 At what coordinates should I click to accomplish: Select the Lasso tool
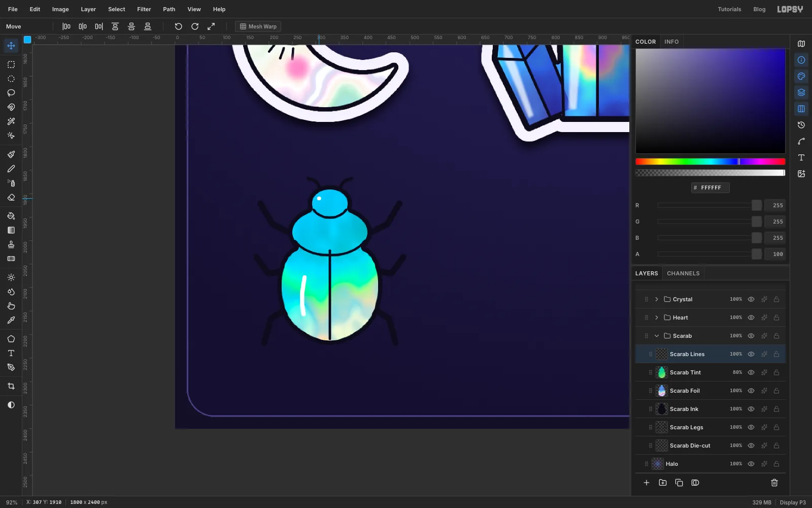point(11,93)
